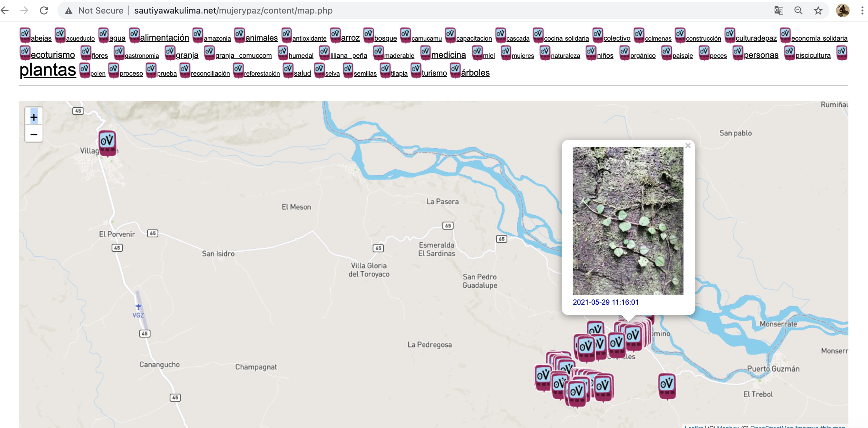Click the browser zoom magnifier icon
Image resolution: width=868 pixels, height=428 pixels.
[x=798, y=10]
